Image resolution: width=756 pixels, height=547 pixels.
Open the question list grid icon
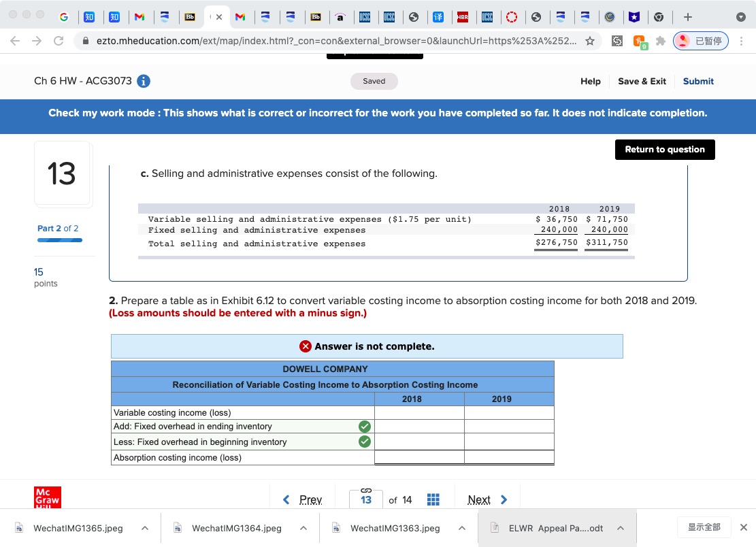pyautogui.click(x=433, y=499)
